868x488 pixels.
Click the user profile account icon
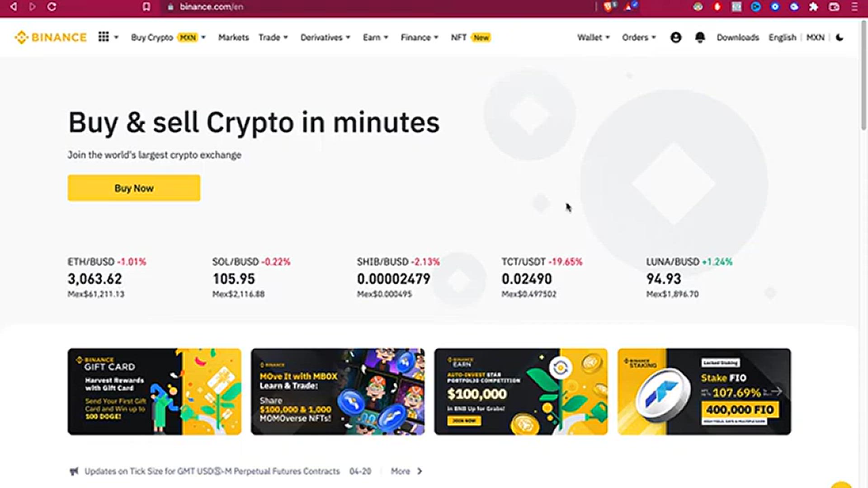(x=675, y=38)
